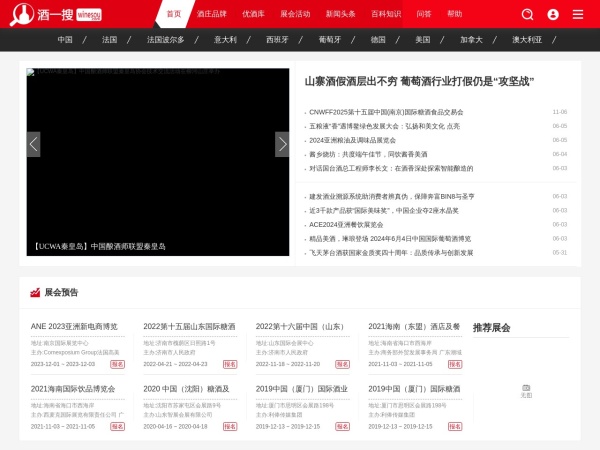Screen dimensions: 600x450
Task: Open the 五粮液 绿色发展大会 news item
Action: (385, 126)
